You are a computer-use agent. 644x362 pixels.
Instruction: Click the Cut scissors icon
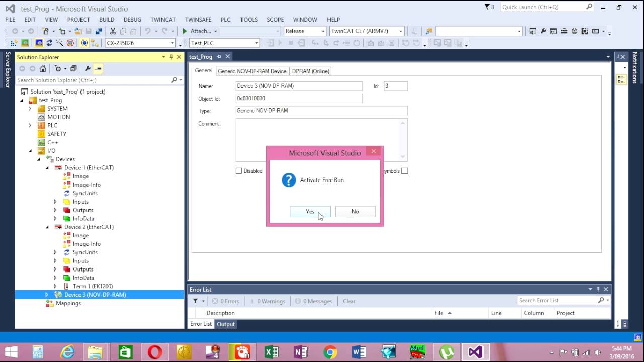(x=113, y=31)
